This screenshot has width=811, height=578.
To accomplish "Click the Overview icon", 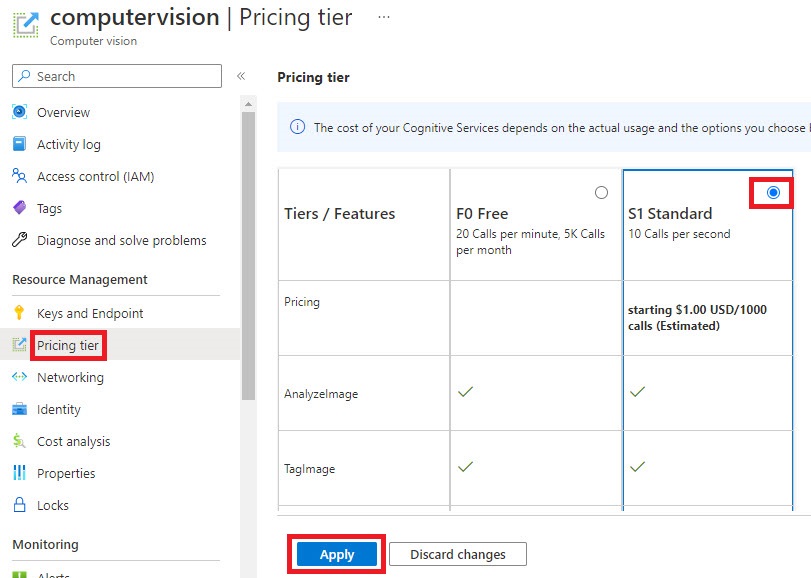I will click(x=20, y=112).
